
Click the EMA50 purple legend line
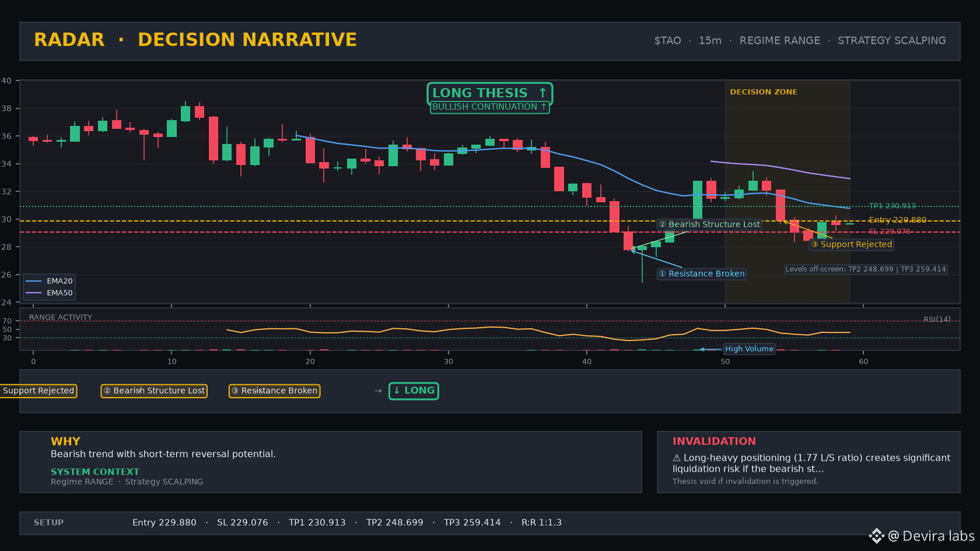pos(34,293)
